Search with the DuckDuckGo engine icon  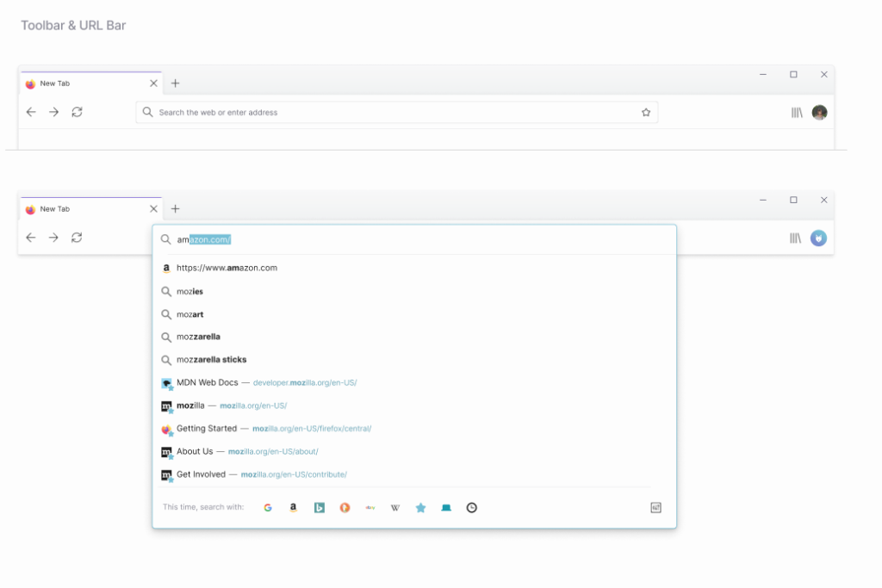(x=344, y=507)
